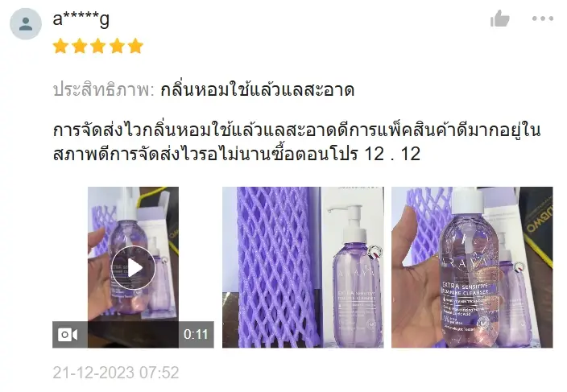This screenshot has height=392, width=567.
Task: Click the review date 21-12-2023 07:52
Action: coord(116,373)
